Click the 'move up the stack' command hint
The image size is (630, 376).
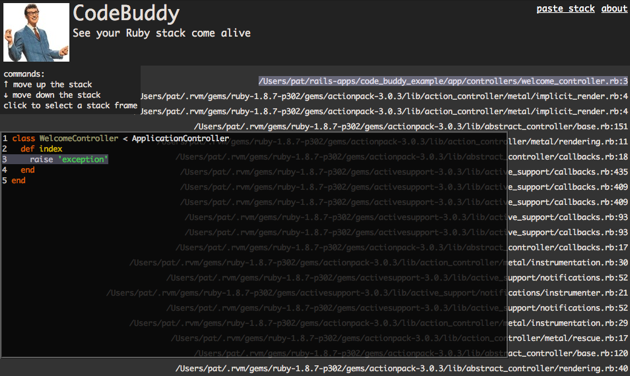coord(48,84)
